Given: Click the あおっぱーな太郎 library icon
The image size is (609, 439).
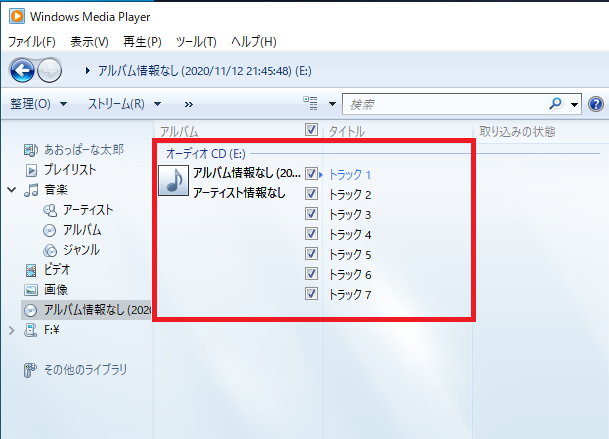Looking at the screenshot, I should pyautogui.click(x=31, y=150).
